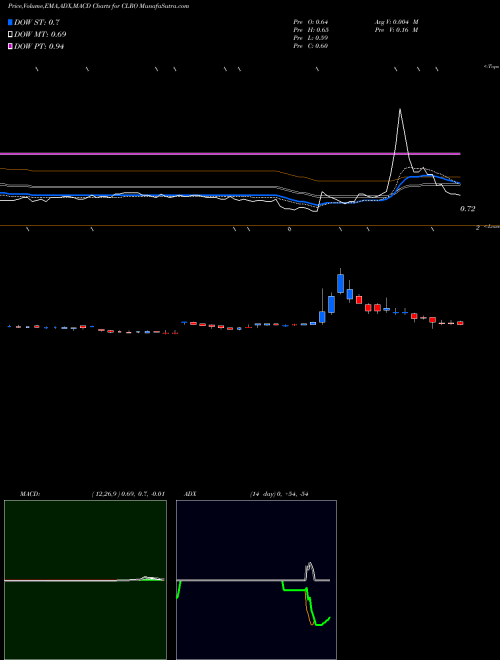
Task: Click the 'Pre L: 0.59' value
Action: (311, 38)
